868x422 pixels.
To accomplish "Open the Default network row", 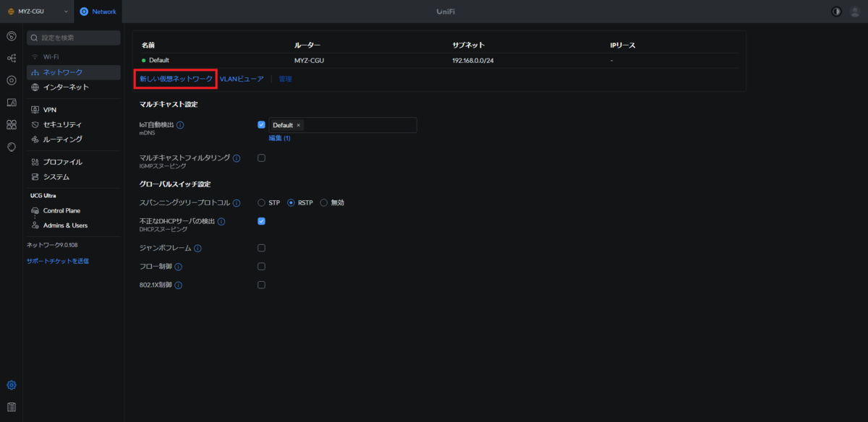I will 439,60.
